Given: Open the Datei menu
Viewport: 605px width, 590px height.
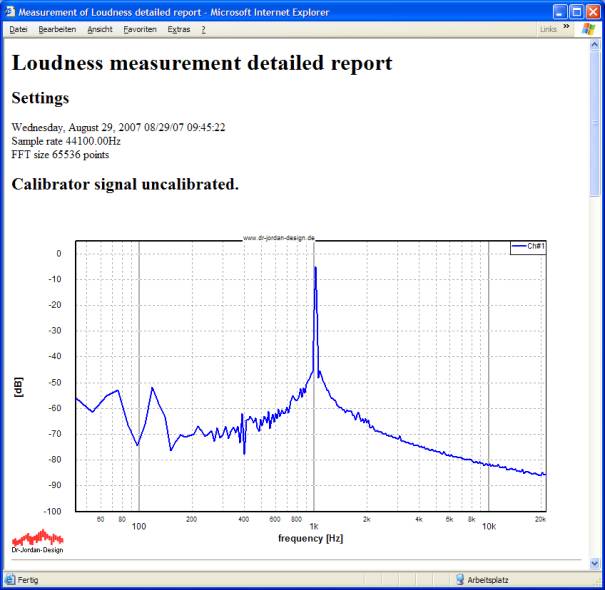Looking at the screenshot, I should coord(18,30).
